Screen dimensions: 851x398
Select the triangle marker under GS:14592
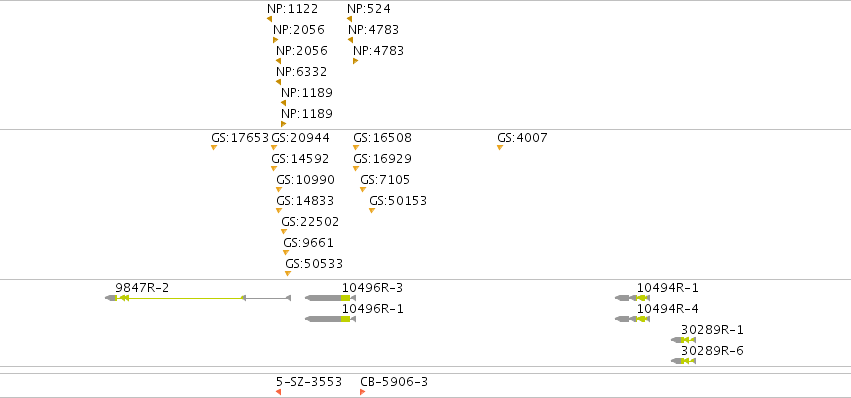(274, 169)
